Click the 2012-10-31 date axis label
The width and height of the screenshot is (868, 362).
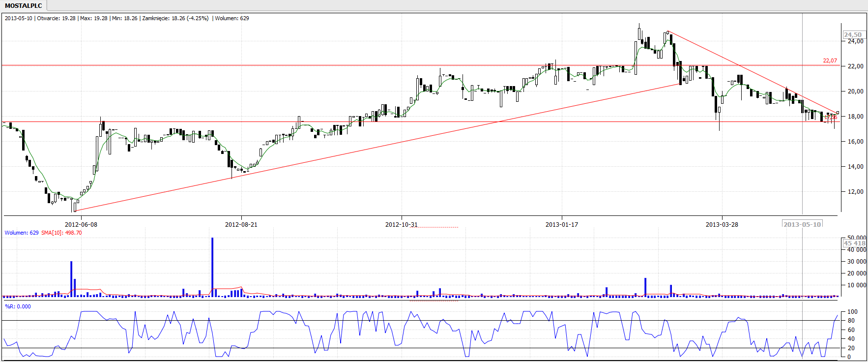401,224
